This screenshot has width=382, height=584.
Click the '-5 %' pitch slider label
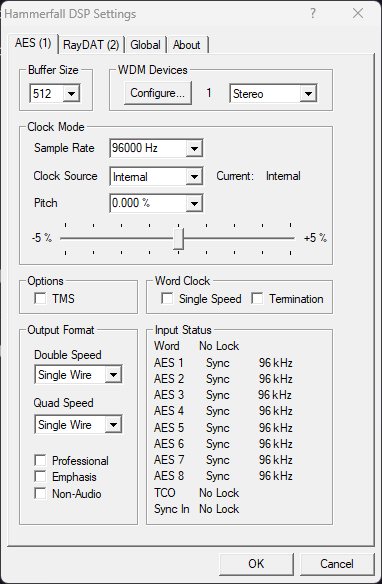tap(42, 238)
